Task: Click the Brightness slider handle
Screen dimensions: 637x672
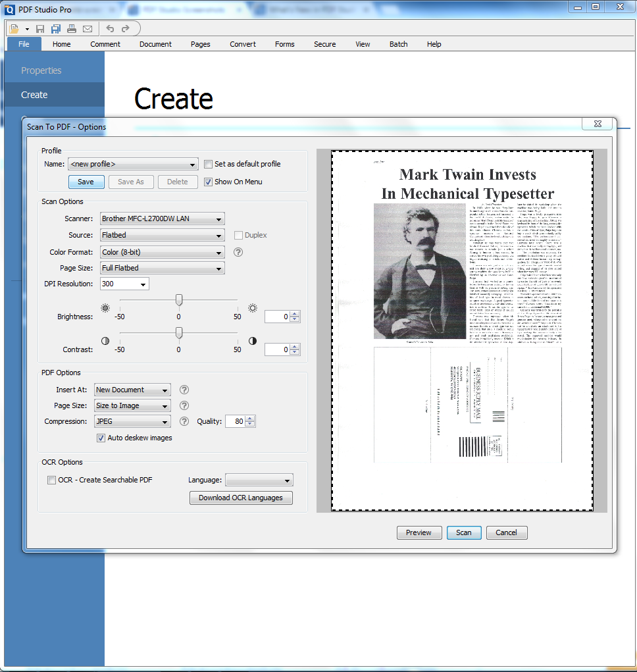Action: tap(179, 300)
